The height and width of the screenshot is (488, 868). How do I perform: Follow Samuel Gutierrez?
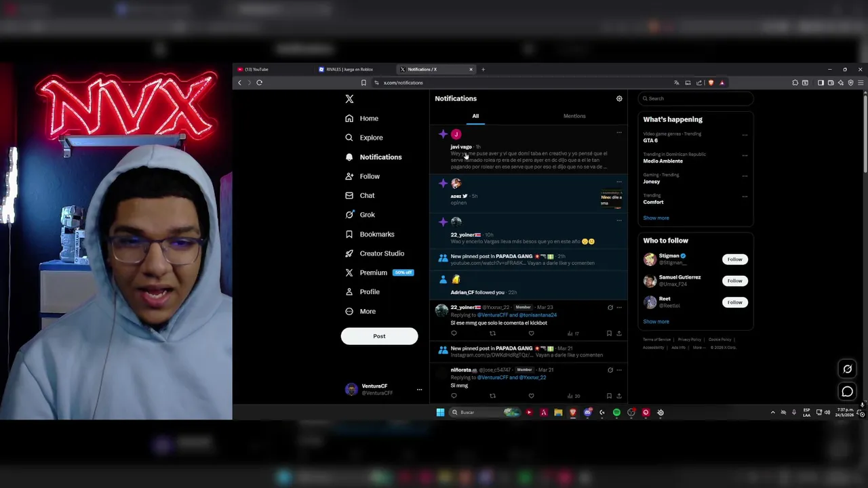click(734, 281)
